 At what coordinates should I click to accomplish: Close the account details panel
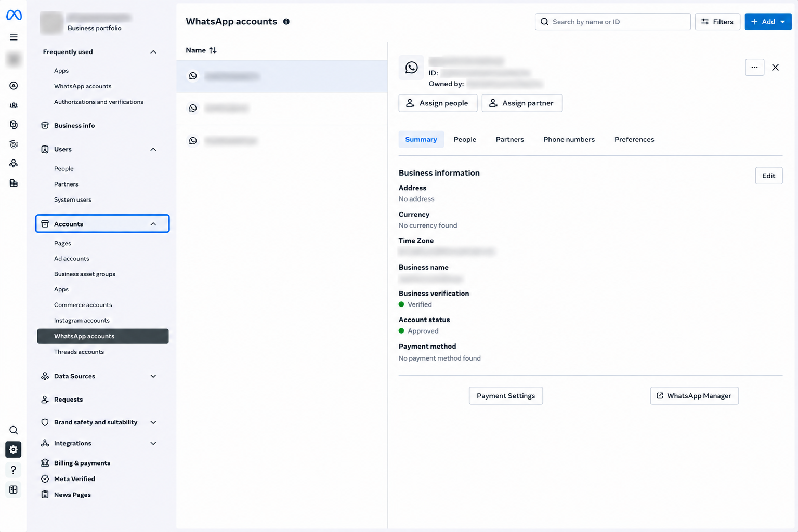pyautogui.click(x=775, y=68)
